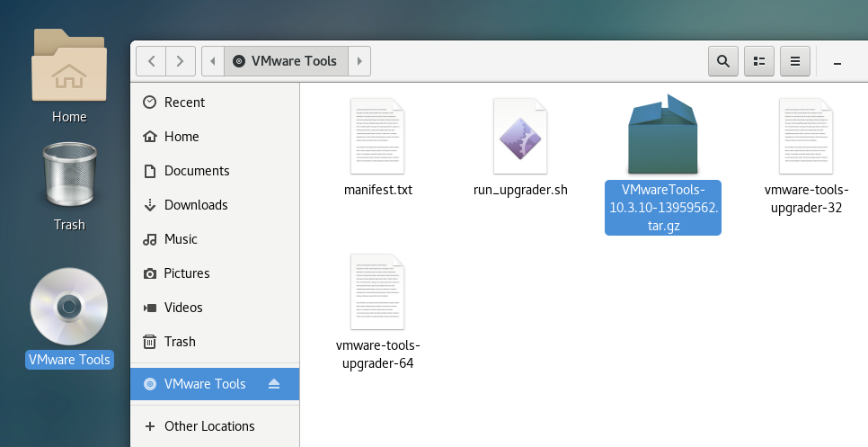Switch to list view with view toggle
This screenshot has width=868, height=447.
[x=759, y=61]
